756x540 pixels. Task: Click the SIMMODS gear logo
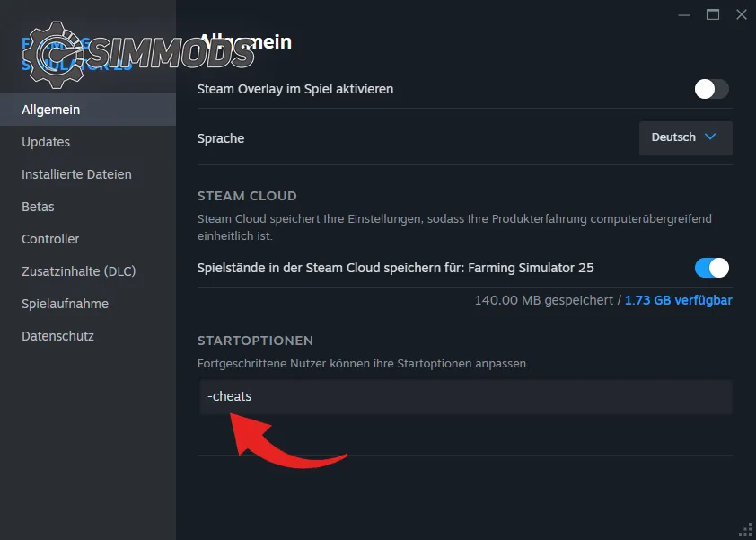pos(56,56)
